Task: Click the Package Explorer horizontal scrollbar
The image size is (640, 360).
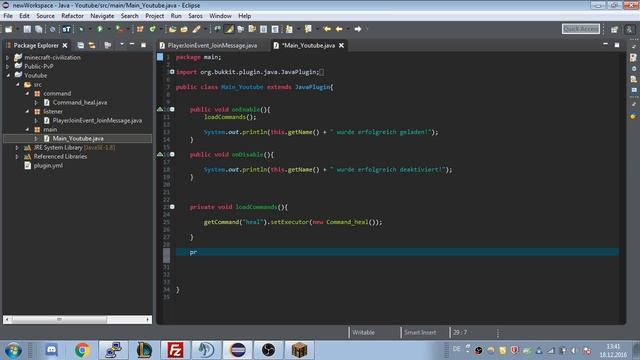Action: [77, 320]
